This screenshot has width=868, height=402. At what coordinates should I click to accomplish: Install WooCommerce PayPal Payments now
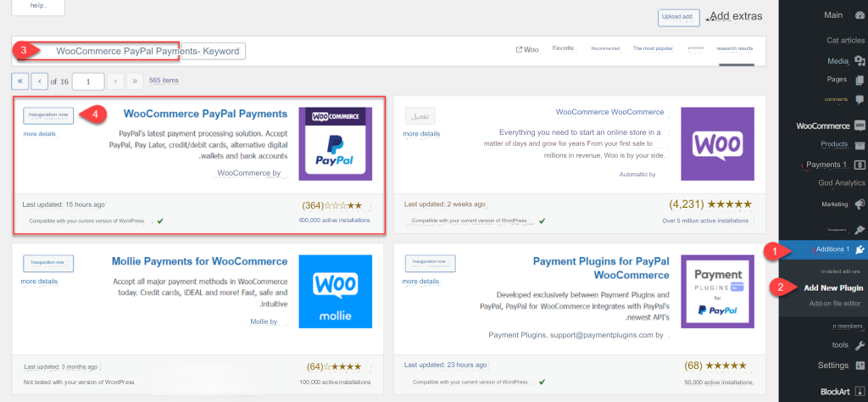click(48, 115)
